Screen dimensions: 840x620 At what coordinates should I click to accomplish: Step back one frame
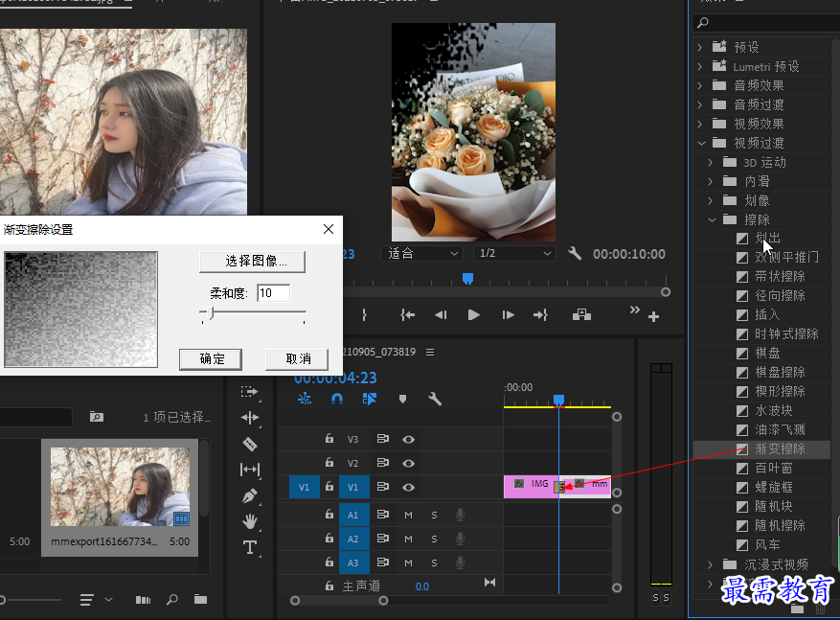[441, 315]
